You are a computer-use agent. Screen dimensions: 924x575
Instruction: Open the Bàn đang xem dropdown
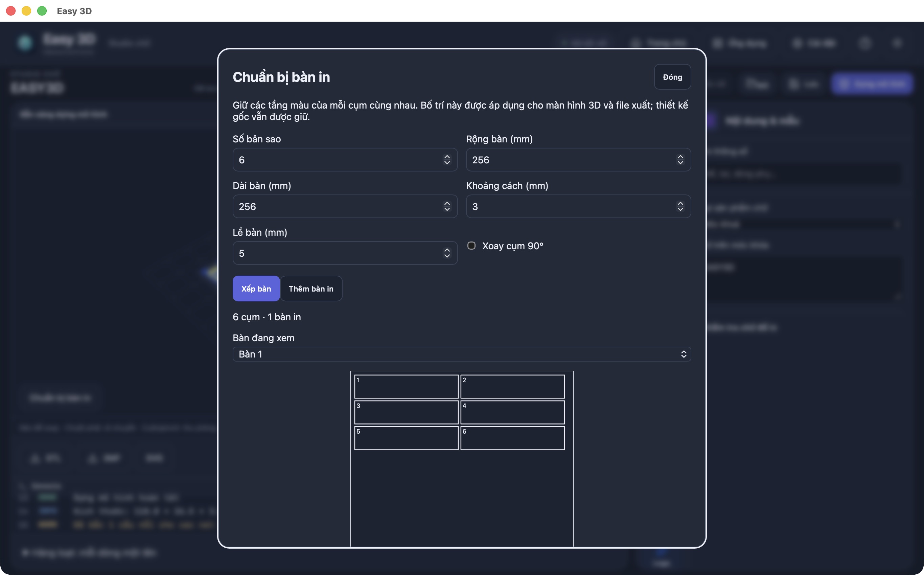(462, 354)
